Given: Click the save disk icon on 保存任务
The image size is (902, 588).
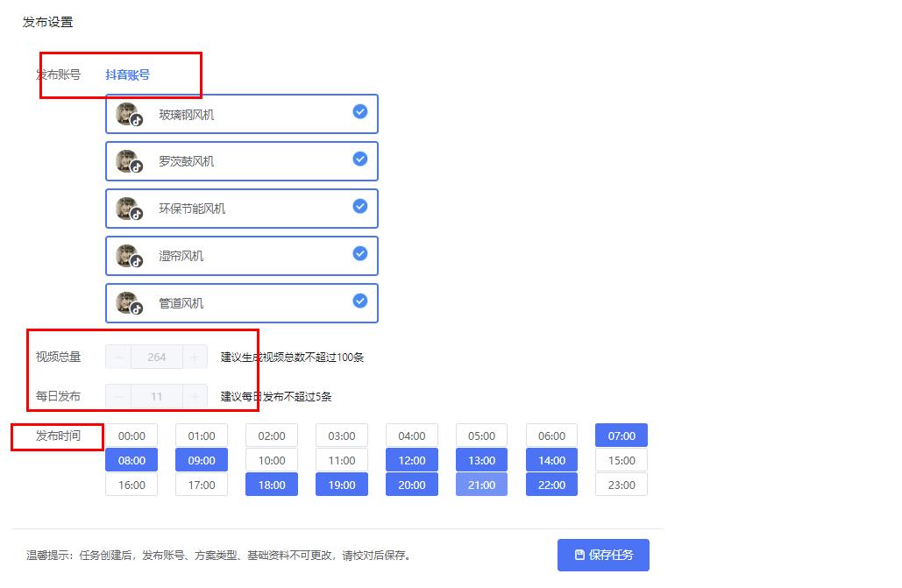Looking at the screenshot, I should tap(579, 555).
